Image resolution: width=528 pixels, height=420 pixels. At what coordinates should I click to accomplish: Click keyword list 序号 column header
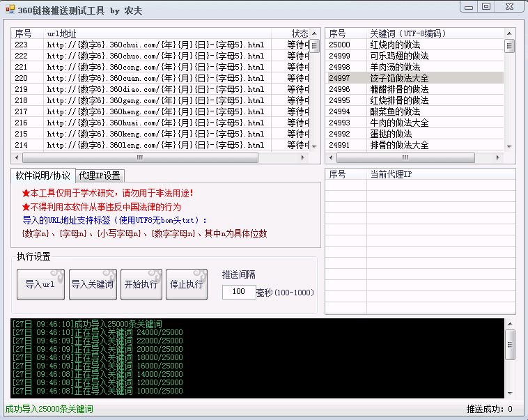(x=345, y=33)
